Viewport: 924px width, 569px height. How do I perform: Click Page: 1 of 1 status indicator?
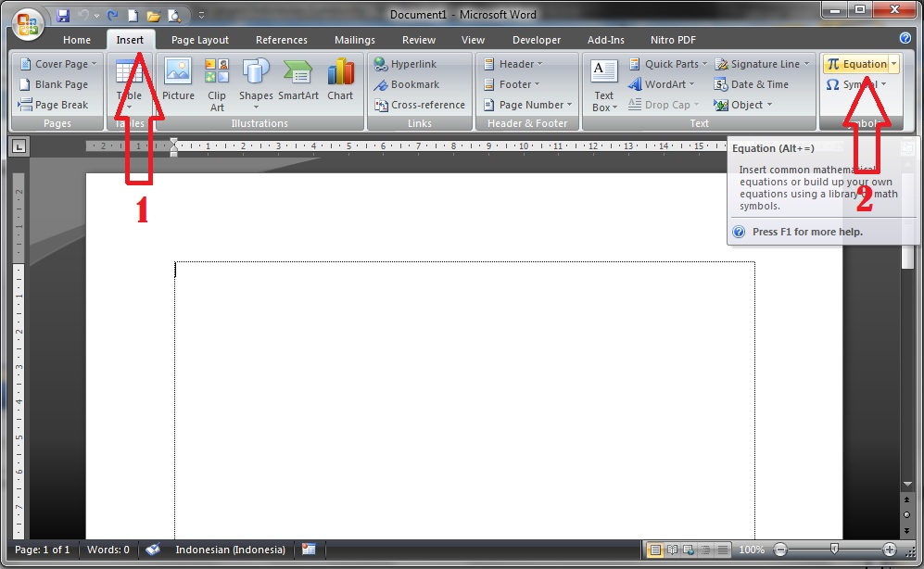click(42, 550)
